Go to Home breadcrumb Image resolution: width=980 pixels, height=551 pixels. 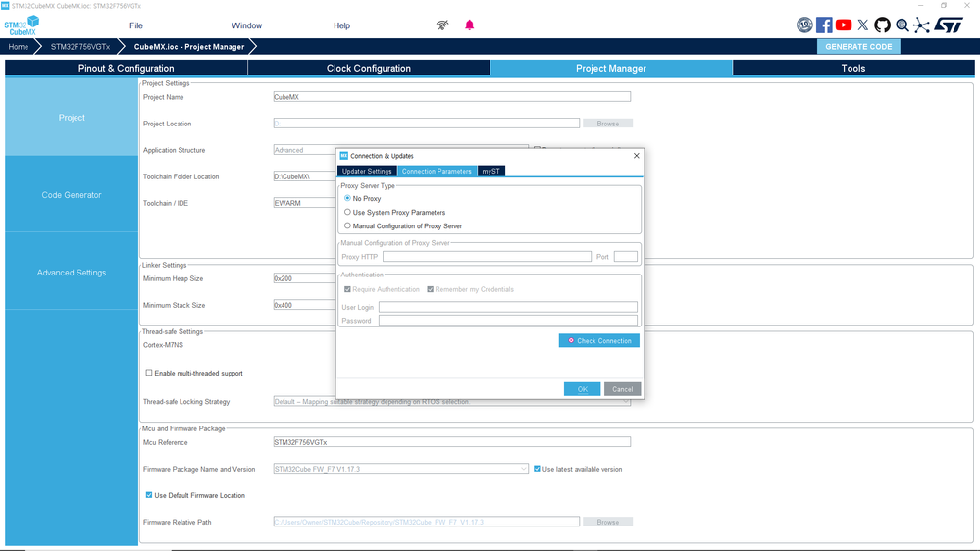click(x=18, y=47)
